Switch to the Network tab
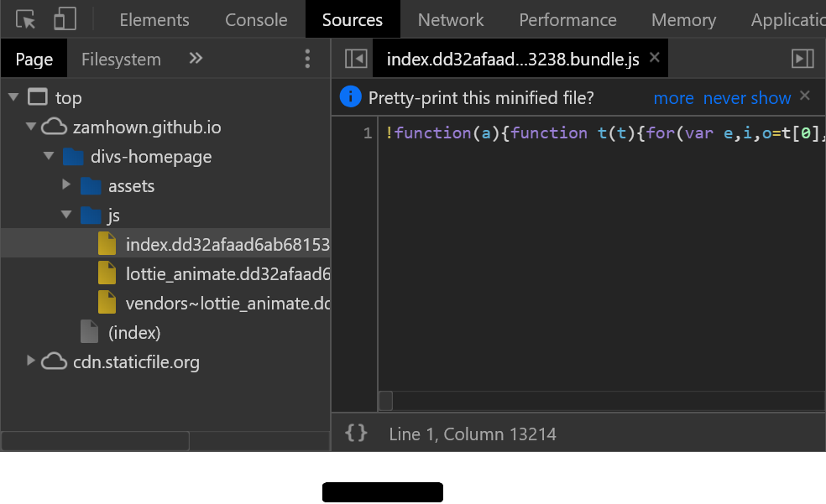 tap(451, 19)
